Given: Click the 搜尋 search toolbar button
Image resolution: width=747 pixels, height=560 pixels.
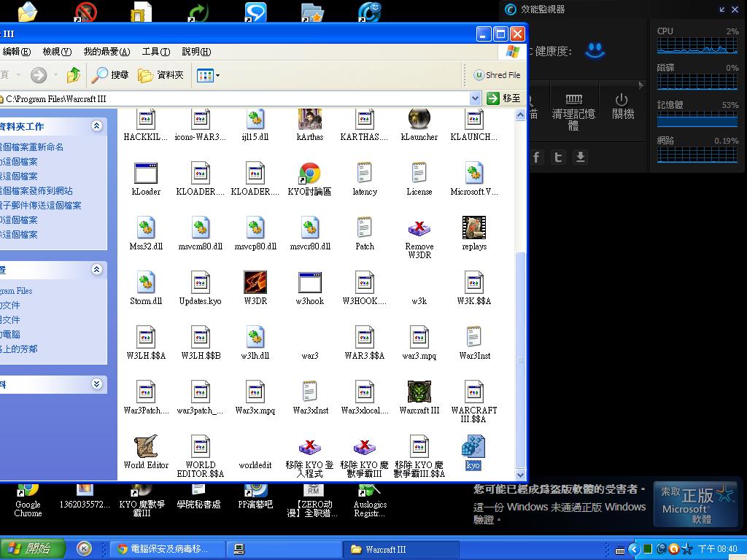Looking at the screenshot, I should (110, 75).
